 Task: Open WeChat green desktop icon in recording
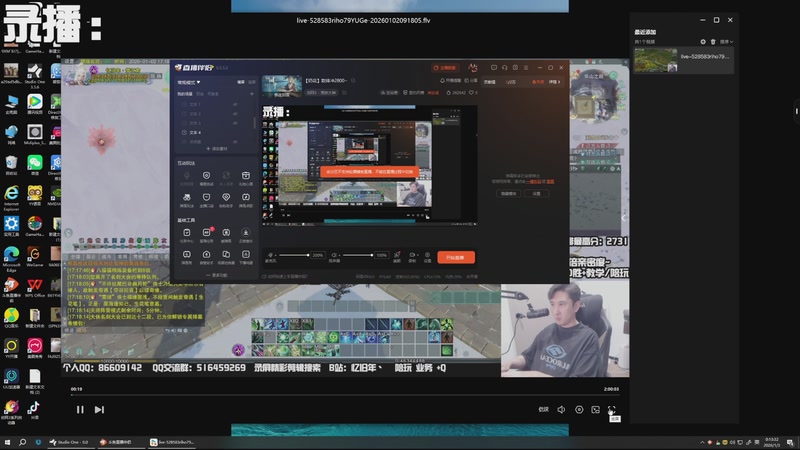point(35,165)
